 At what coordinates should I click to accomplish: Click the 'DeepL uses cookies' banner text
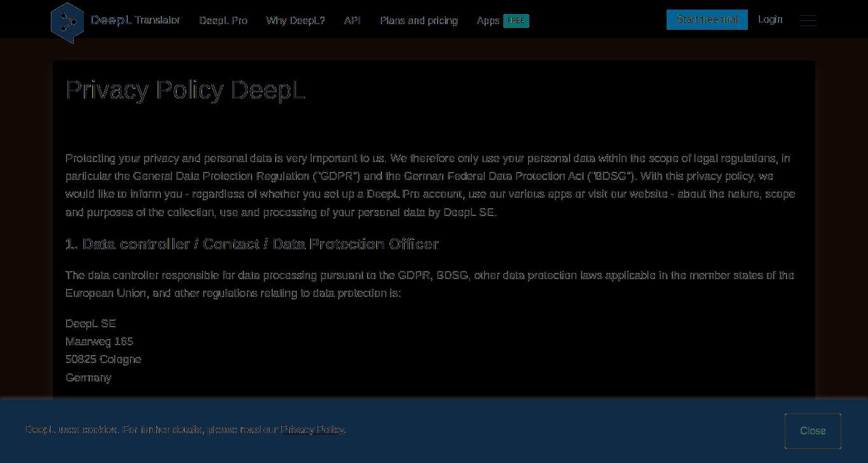186,430
